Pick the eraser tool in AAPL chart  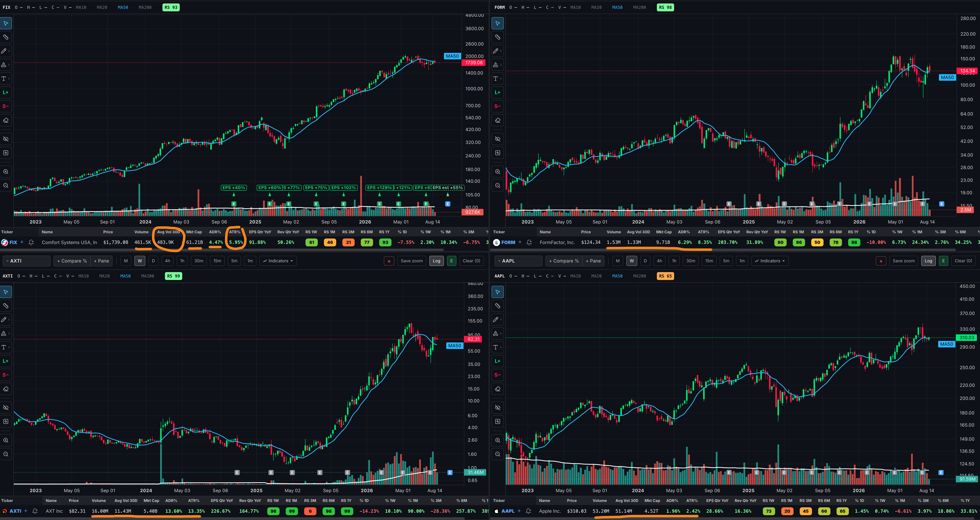pos(498,389)
